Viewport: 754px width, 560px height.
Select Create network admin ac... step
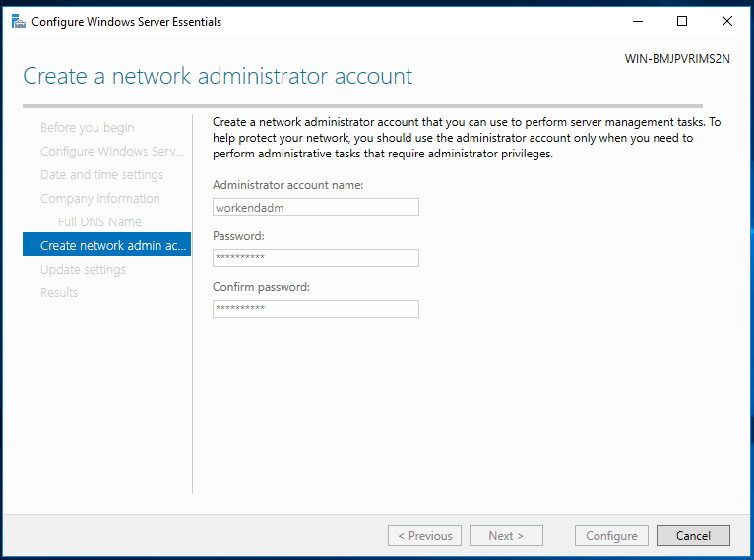pos(106,244)
